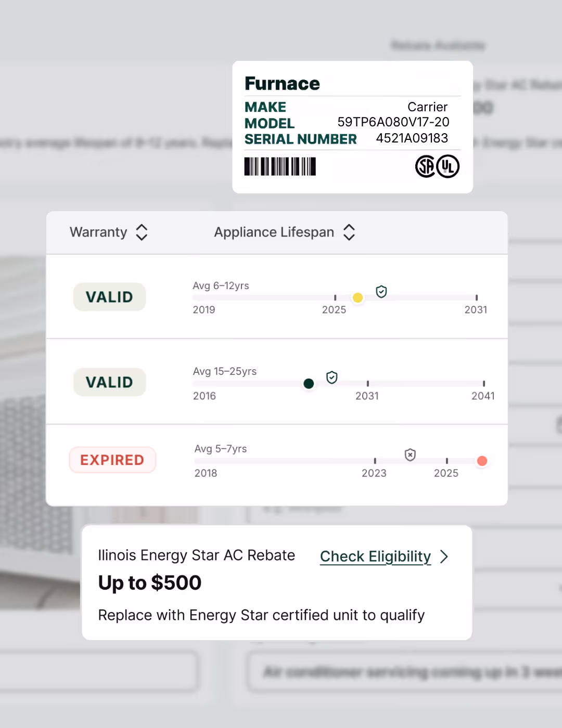Click the SERIAL NUMBER field label
This screenshot has height=728, width=562.
click(x=301, y=139)
